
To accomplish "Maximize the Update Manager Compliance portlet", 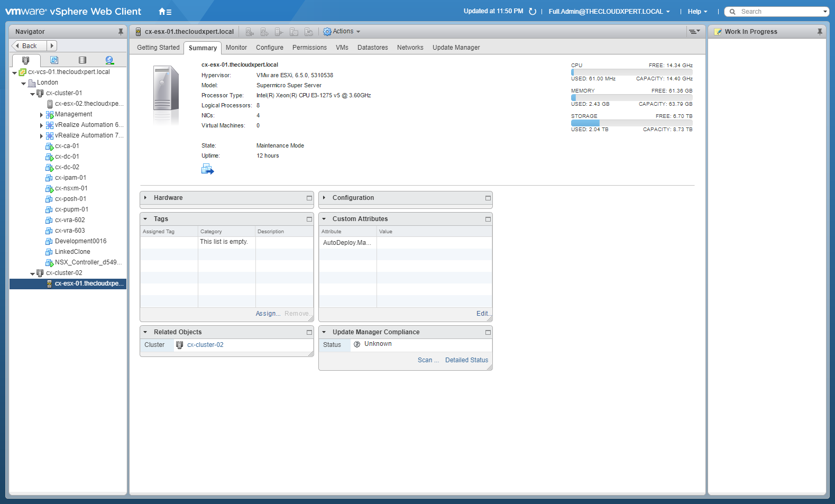I will click(488, 332).
